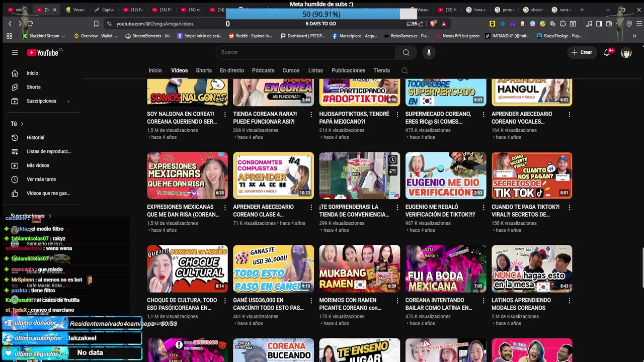Viewport: 644px width, 362px height.
Task: Open browser tab grid apps icon
Action: pos(9,36)
